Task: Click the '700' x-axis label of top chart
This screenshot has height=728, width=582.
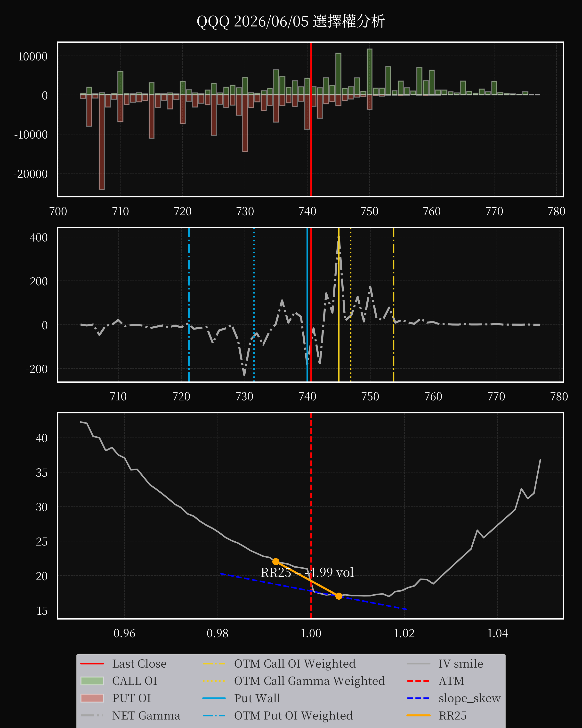Action: (x=58, y=211)
